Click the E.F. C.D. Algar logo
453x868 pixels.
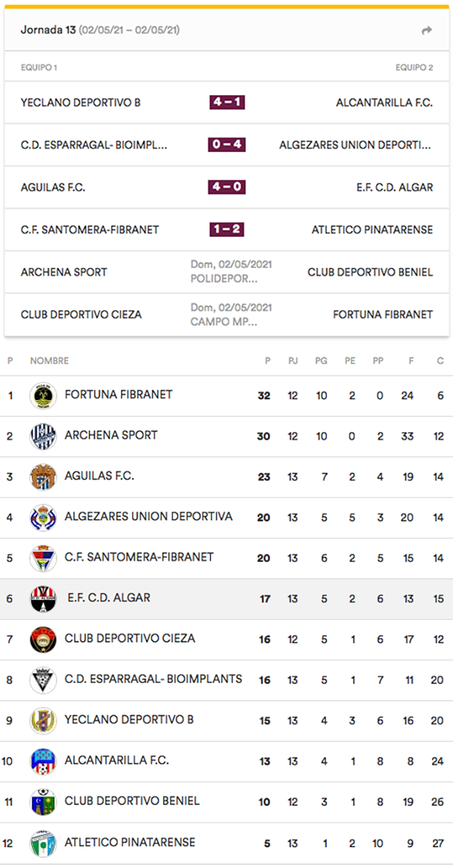point(43,599)
